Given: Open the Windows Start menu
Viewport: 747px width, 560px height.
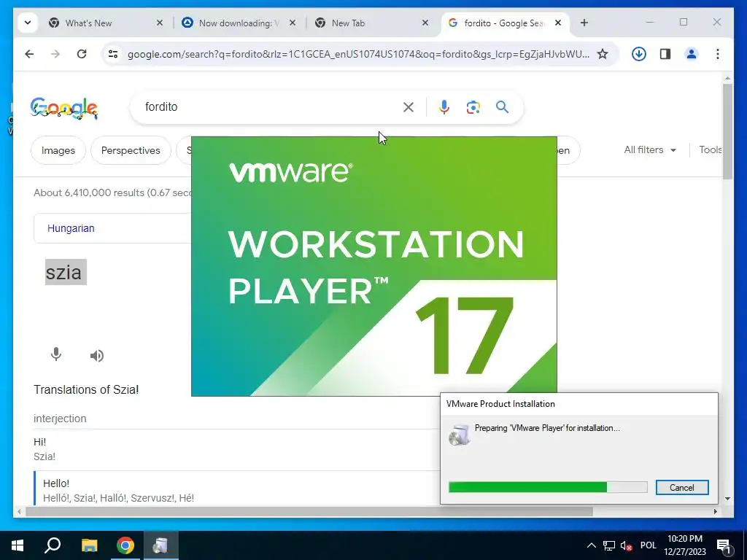Looking at the screenshot, I should pos(18,545).
